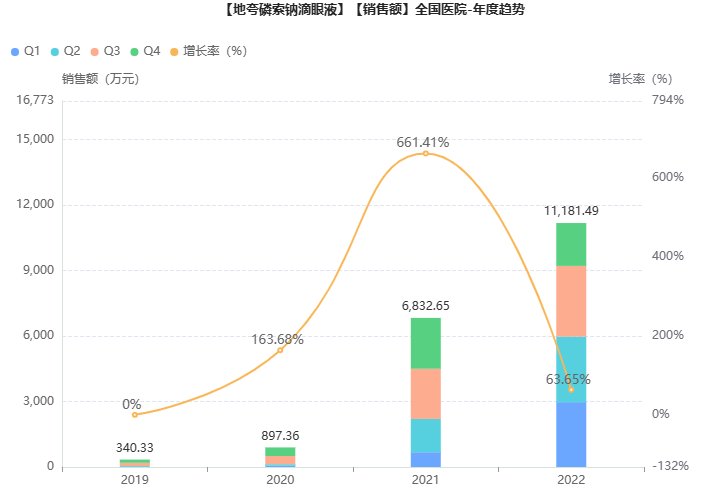Screen dimensions: 706x492
Task: Click the 2022 Q4 green bar segment
Action: tap(571, 244)
